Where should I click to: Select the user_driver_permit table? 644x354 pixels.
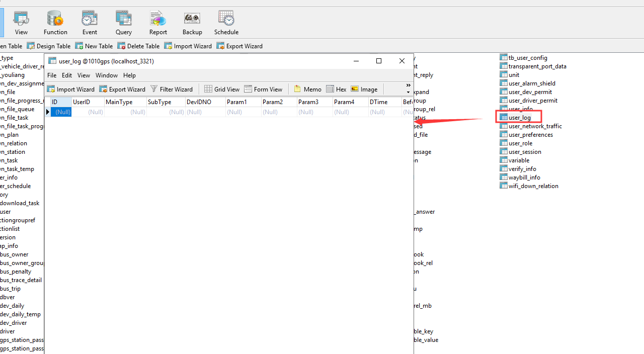point(528,101)
